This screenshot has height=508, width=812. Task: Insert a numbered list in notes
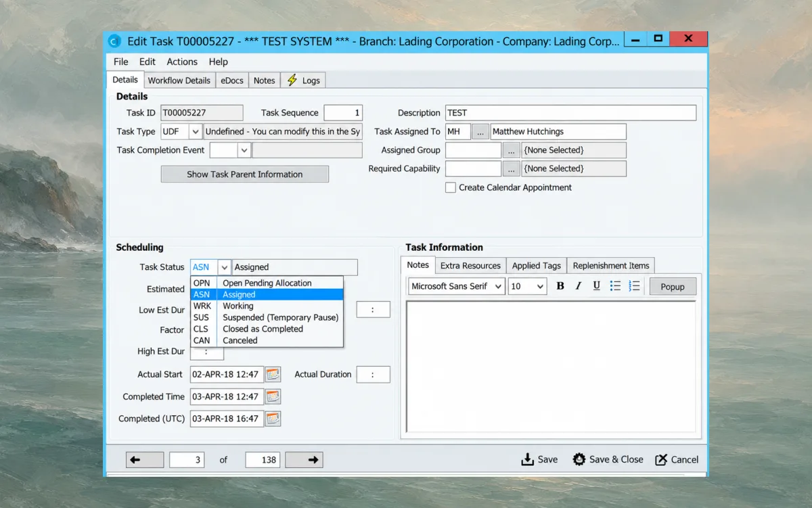point(634,286)
